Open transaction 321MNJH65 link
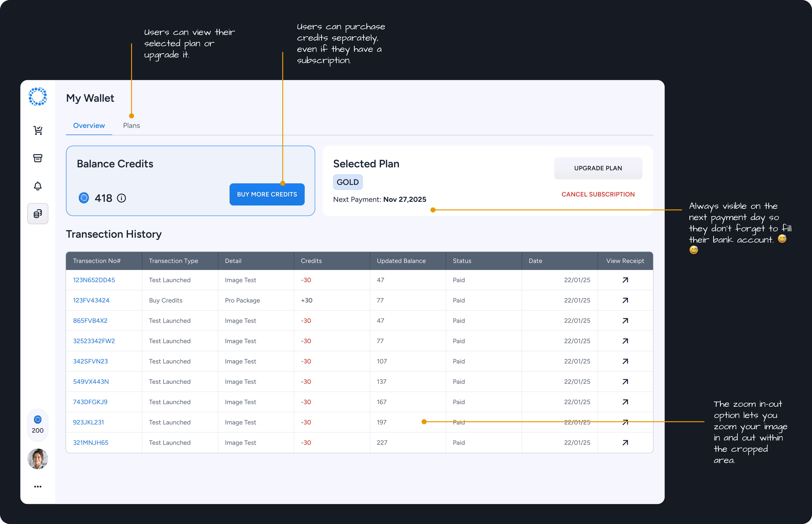 (91, 443)
